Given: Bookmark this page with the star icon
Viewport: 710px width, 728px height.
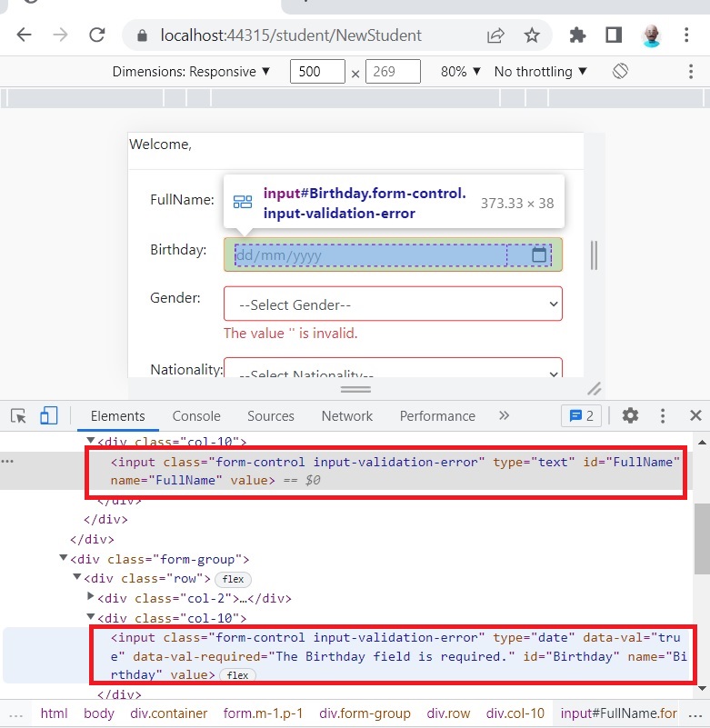Looking at the screenshot, I should tap(532, 35).
